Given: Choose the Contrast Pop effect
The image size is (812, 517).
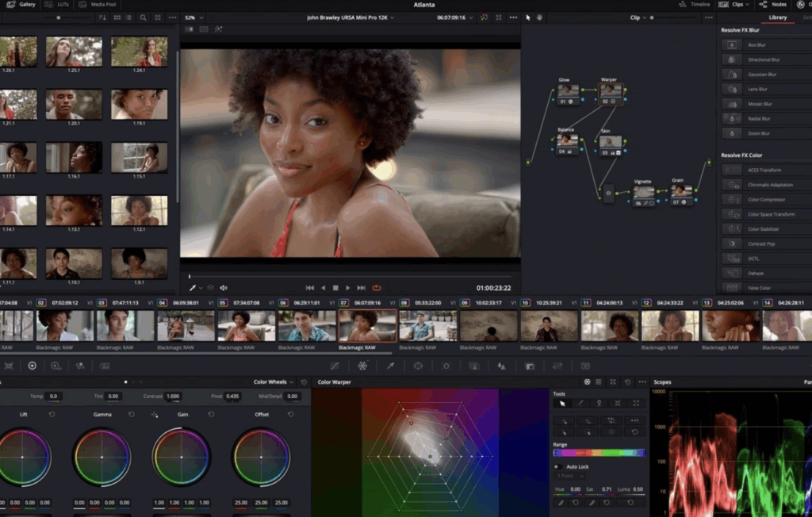Looking at the screenshot, I should (767, 244).
